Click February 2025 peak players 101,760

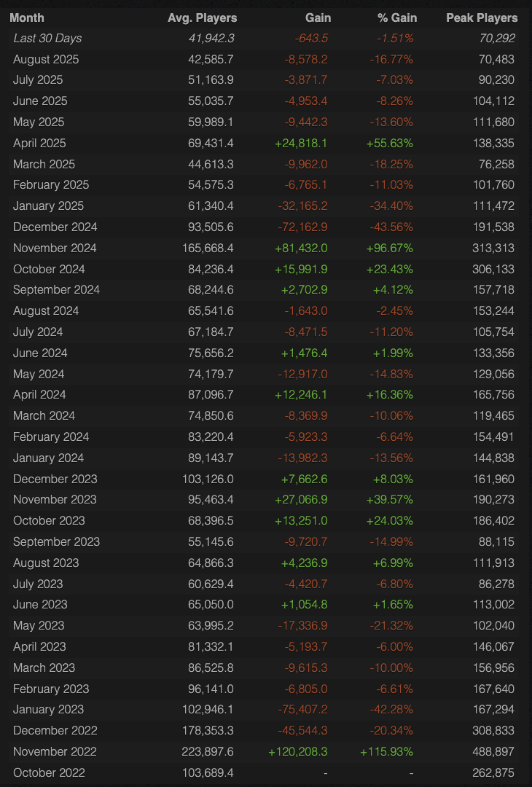coord(493,184)
